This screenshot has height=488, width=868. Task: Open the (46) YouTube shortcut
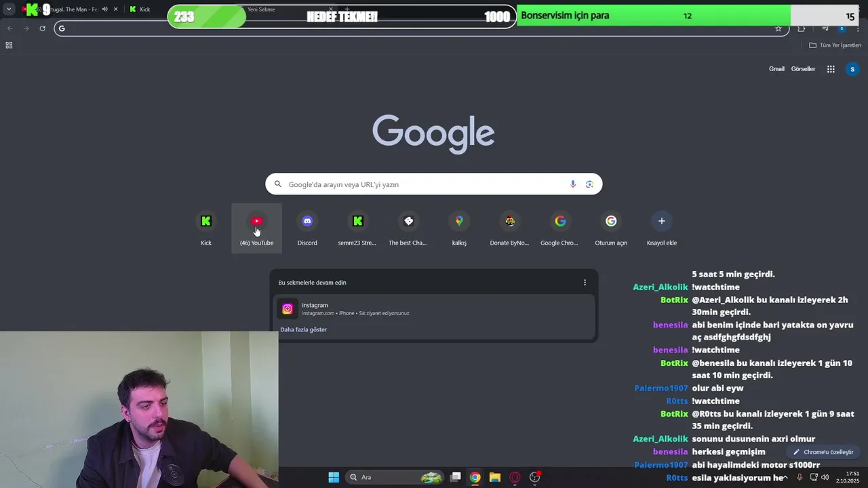(256, 228)
